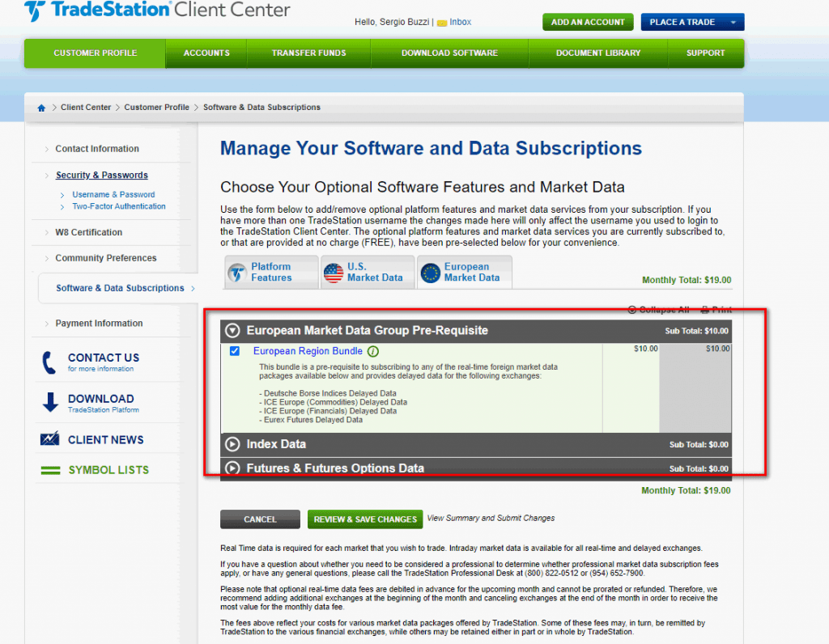Open Software & Data Subscriptions sidebar link
Viewport: 829px width, 644px height.
pyautogui.click(x=120, y=289)
